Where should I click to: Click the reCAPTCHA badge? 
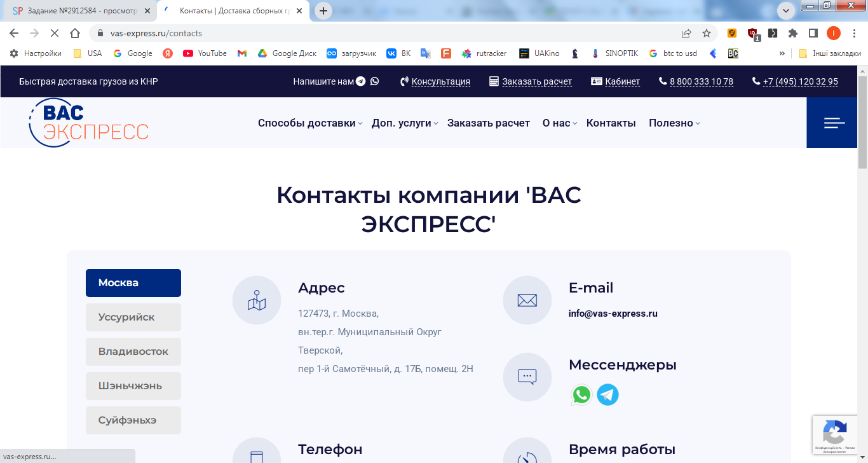834,435
